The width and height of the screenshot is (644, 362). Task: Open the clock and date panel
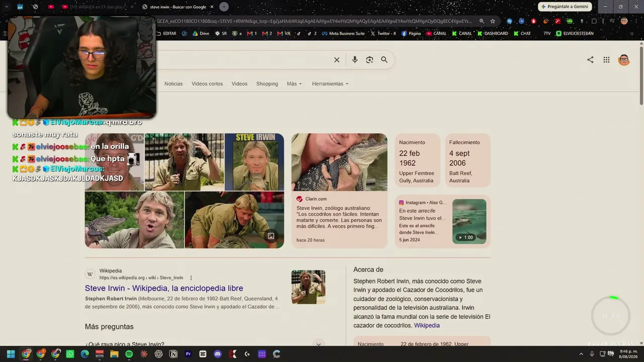tap(628, 354)
